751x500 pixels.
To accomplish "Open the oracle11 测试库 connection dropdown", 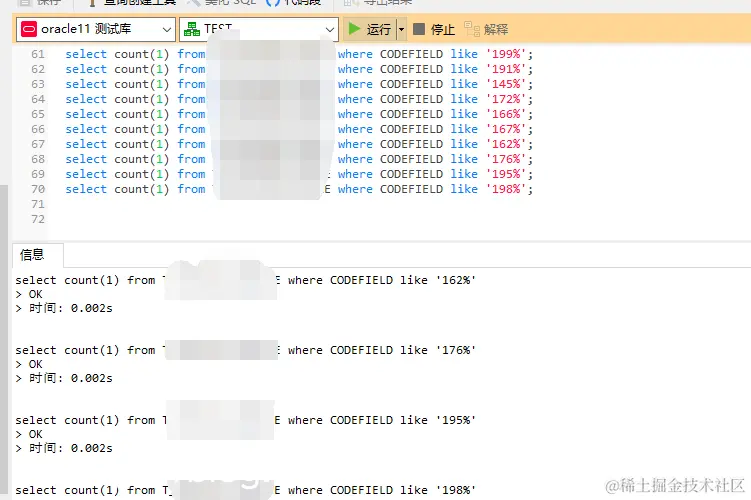I will click(96, 29).
